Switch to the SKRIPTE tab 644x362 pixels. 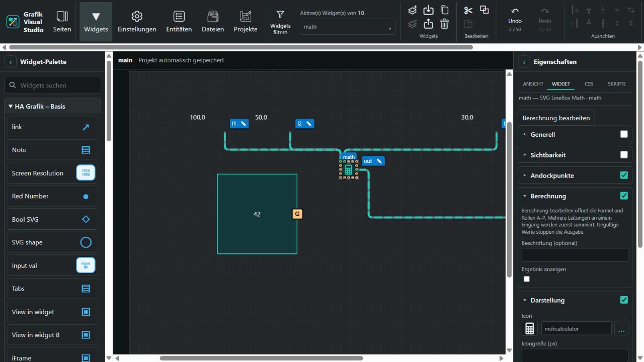pyautogui.click(x=617, y=84)
